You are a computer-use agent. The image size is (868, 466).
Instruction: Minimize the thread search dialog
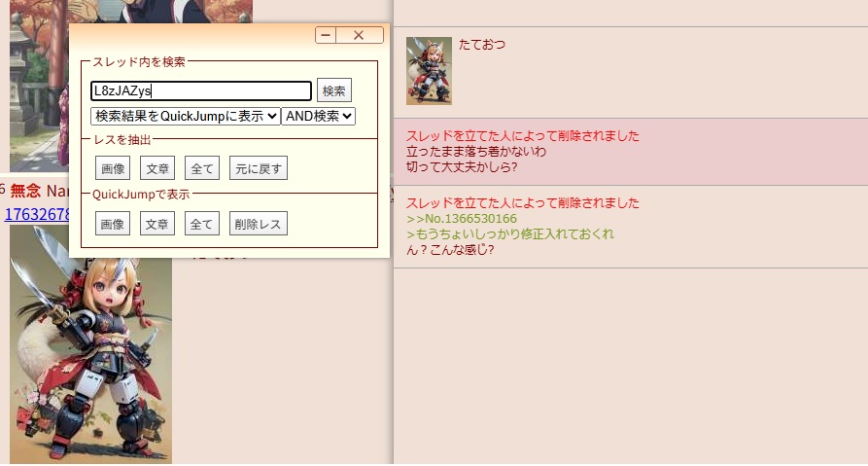click(x=326, y=35)
